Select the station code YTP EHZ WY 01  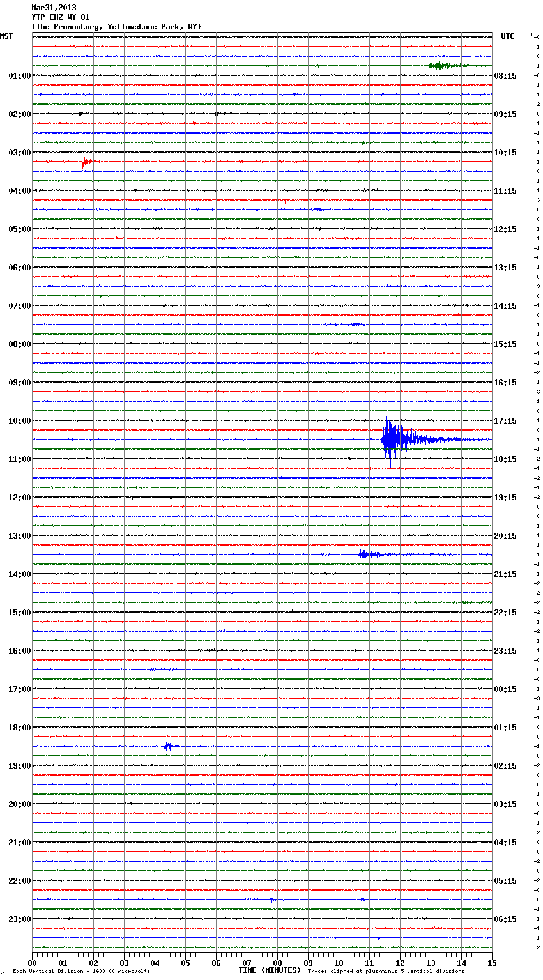pyautogui.click(x=61, y=17)
